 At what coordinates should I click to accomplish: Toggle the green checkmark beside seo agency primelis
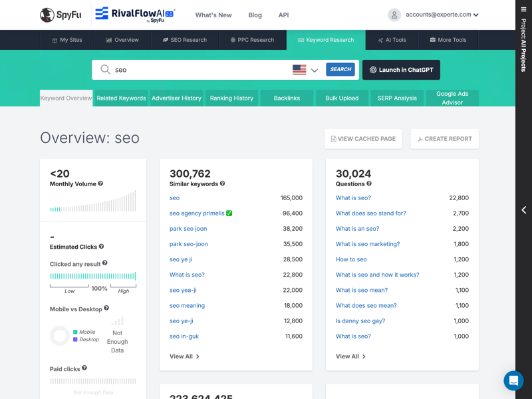(x=229, y=213)
